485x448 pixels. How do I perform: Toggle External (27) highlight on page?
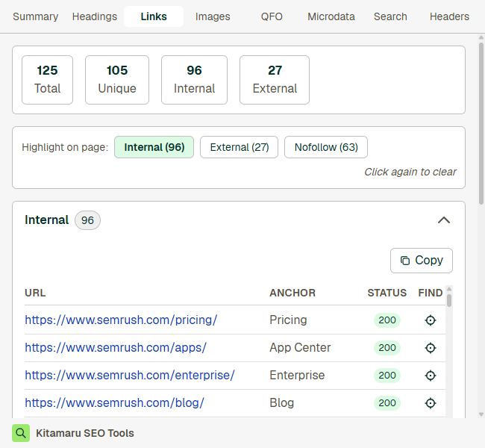[239, 147]
